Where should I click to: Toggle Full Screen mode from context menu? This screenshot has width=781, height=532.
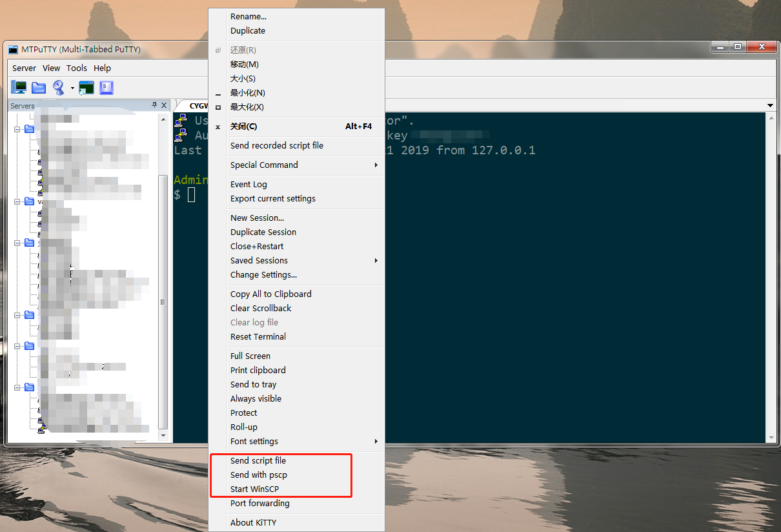tap(250, 356)
